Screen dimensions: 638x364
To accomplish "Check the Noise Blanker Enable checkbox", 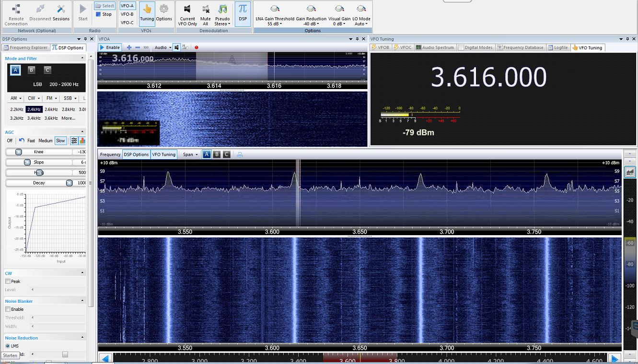I will click(8, 309).
